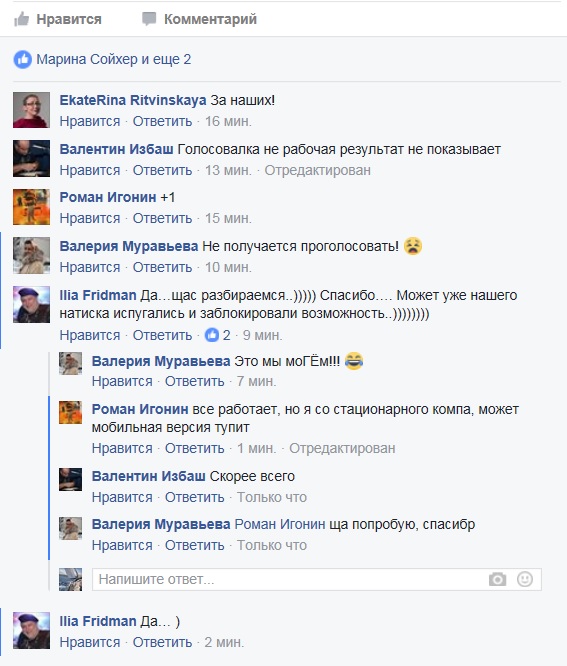Open EkateRina Ritvinskaya's avatar picture

coord(31,110)
